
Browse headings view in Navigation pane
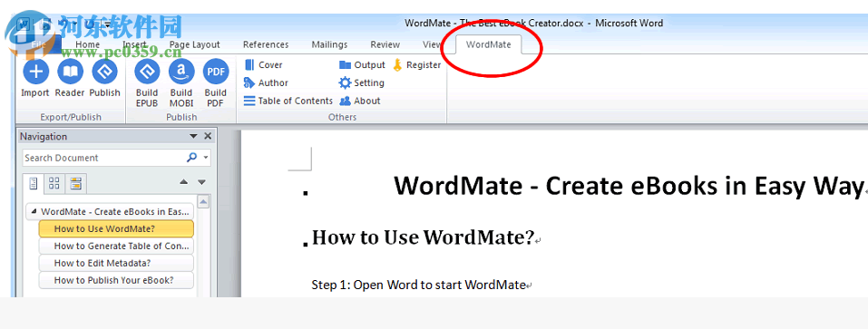click(x=34, y=184)
